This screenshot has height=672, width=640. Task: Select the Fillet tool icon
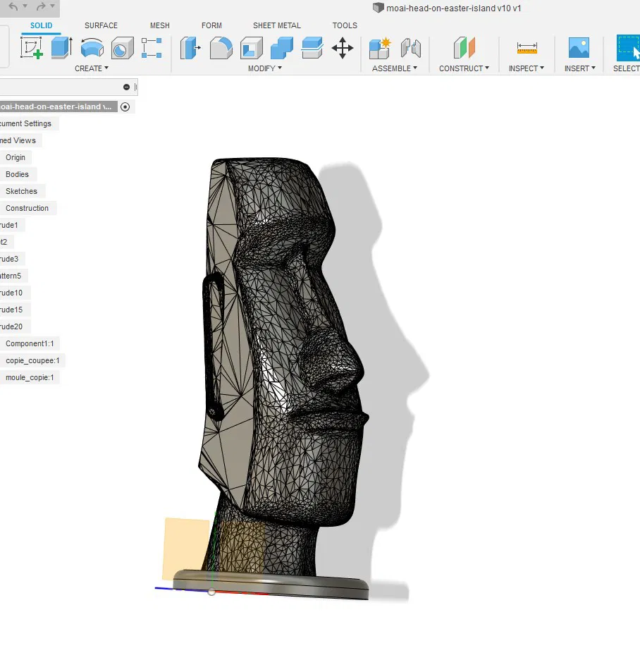pyautogui.click(x=221, y=47)
